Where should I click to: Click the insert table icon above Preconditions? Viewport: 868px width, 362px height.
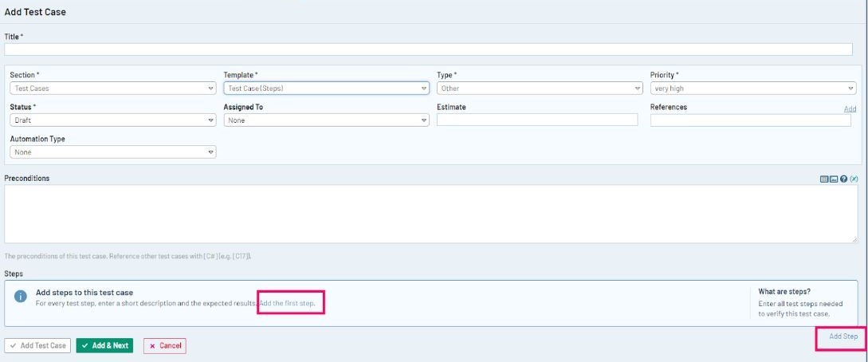tap(824, 179)
